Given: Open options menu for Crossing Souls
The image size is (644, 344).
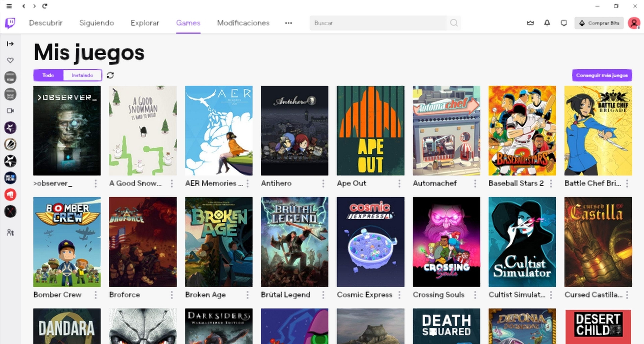Looking at the screenshot, I should [x=475, y=295].
